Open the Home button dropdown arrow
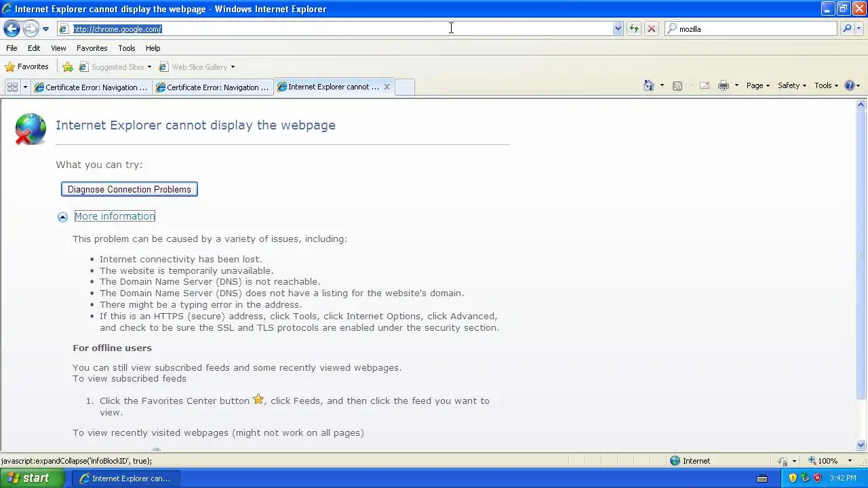Viewport: 868px width, 488px height. [x=662, y=85]
